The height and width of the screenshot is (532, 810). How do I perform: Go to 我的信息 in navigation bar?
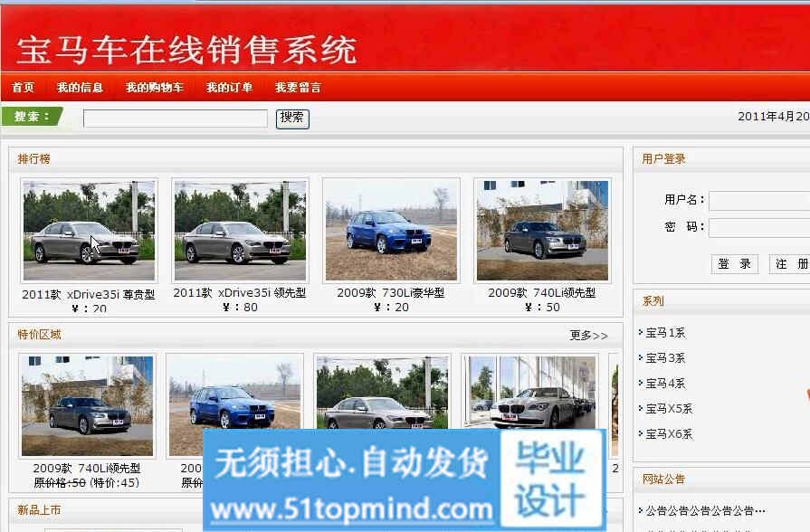[80, 87]
